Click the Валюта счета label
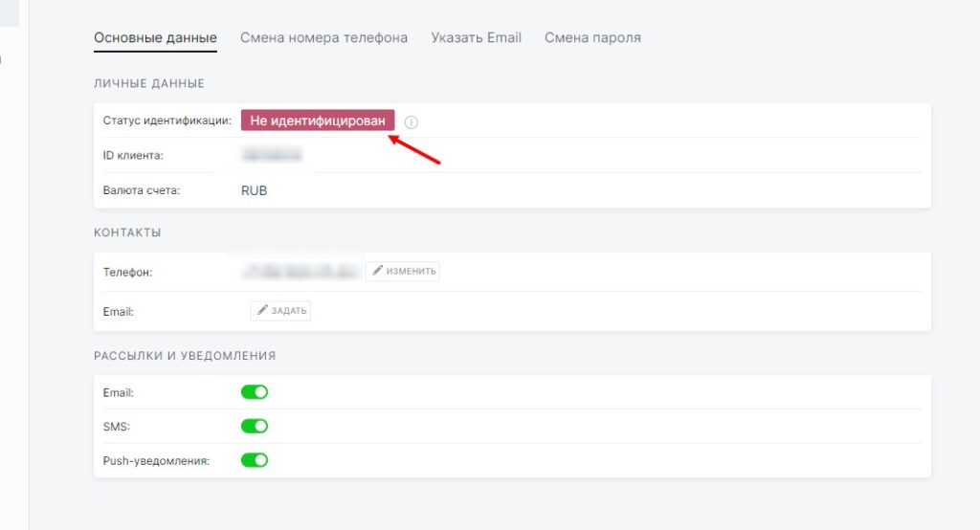Viewport: 980px width, 530px height. pos(142,190)
